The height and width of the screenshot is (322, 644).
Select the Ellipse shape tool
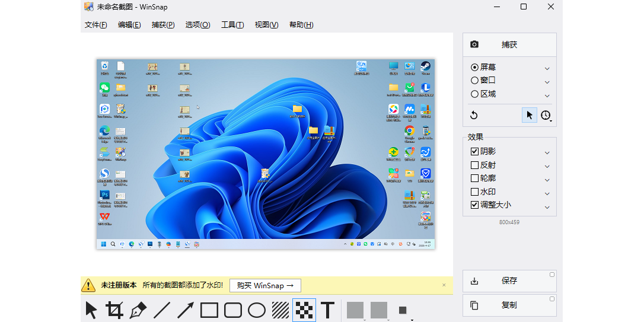tap(256, 310)
